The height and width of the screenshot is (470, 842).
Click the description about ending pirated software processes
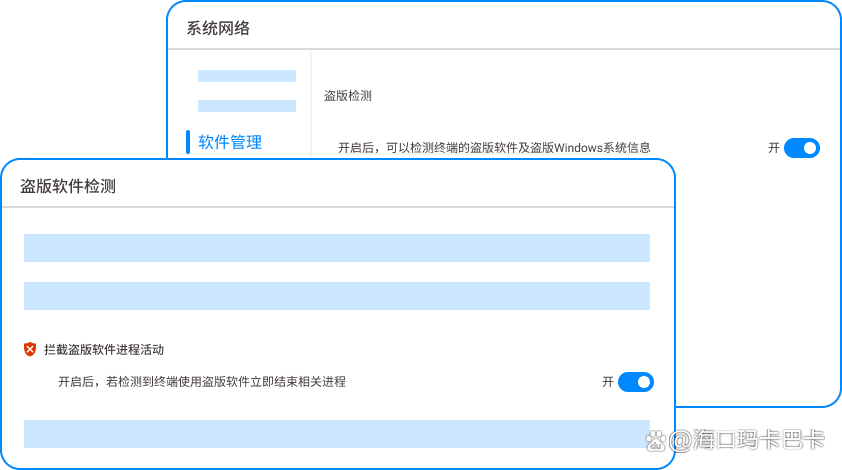202,382
